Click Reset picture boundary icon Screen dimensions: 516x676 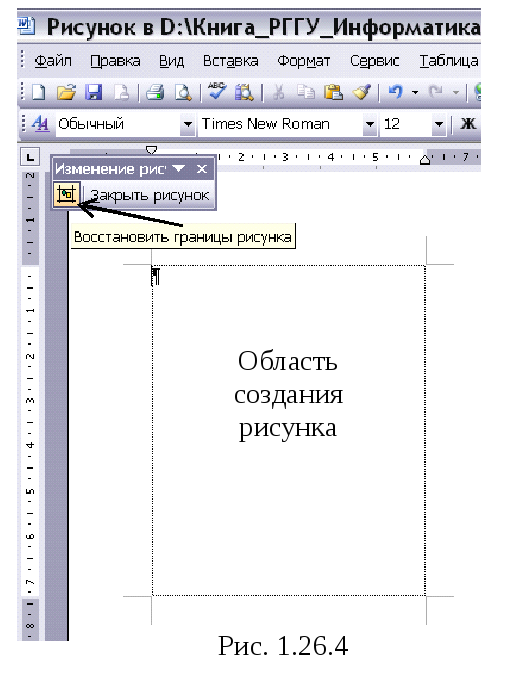click(66, 194)
